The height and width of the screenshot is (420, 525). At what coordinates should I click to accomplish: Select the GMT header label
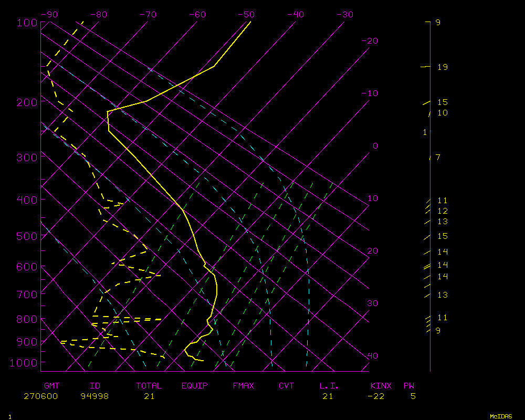(52, 386)
